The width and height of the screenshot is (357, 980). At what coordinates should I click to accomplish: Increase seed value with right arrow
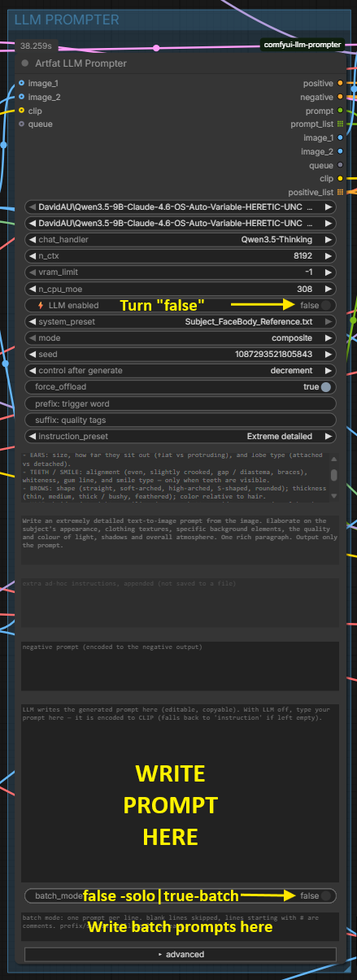tap(329, 355)
